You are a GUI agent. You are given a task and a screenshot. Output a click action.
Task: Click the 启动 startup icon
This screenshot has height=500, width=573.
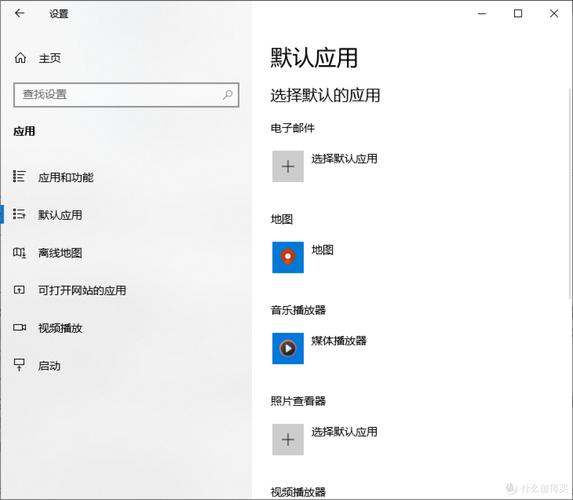19,365
